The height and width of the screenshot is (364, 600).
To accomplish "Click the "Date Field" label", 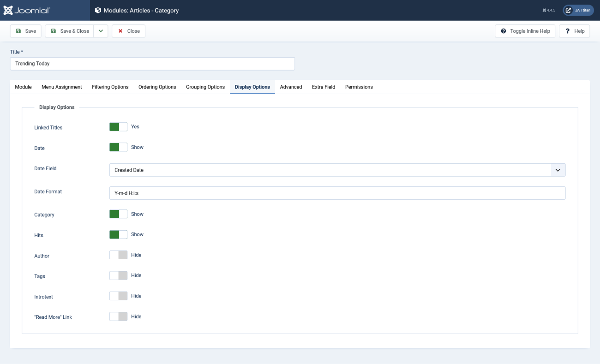I will pos(45,168).
